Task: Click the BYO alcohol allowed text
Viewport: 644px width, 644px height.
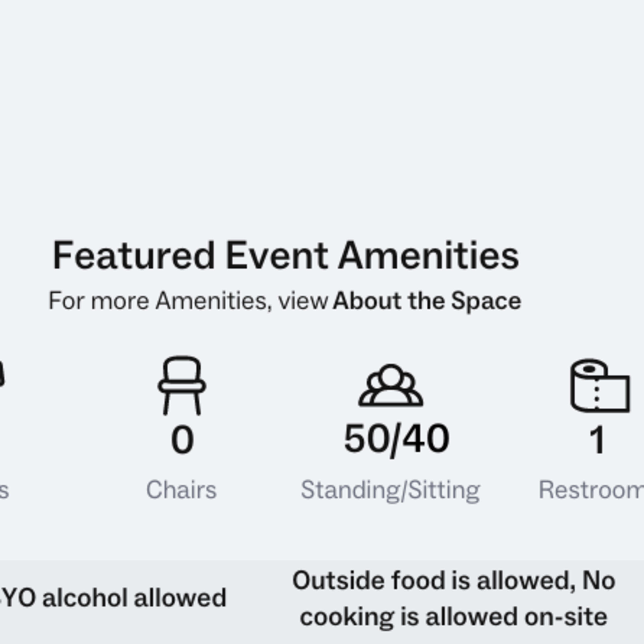Action: [x=113, y=598]
